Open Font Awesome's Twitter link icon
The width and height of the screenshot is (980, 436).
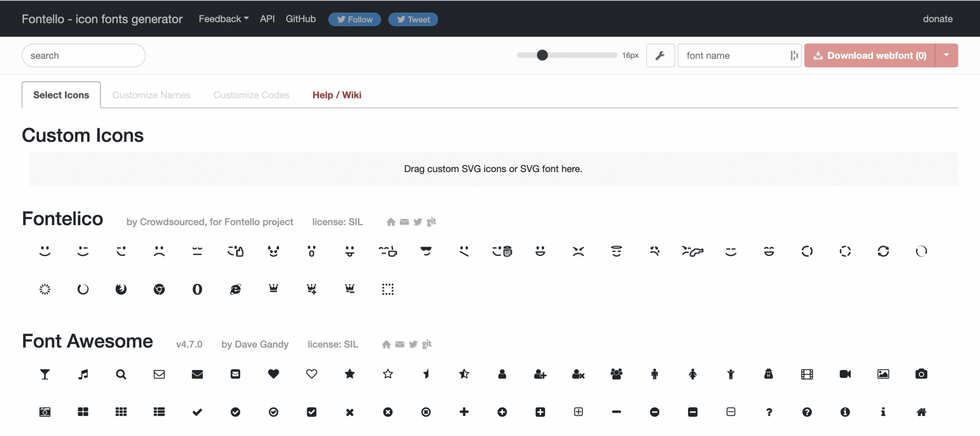coord(413,344)
